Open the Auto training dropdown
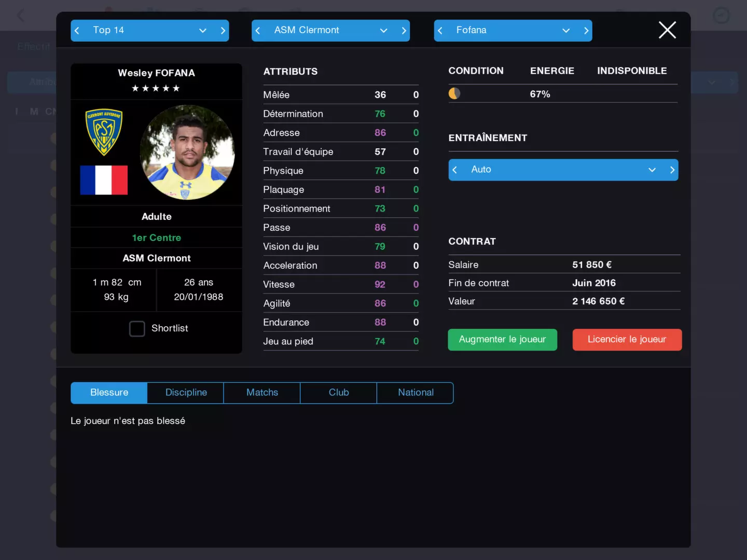The height and width of the screenshot is (560, 747). [563, 170]
